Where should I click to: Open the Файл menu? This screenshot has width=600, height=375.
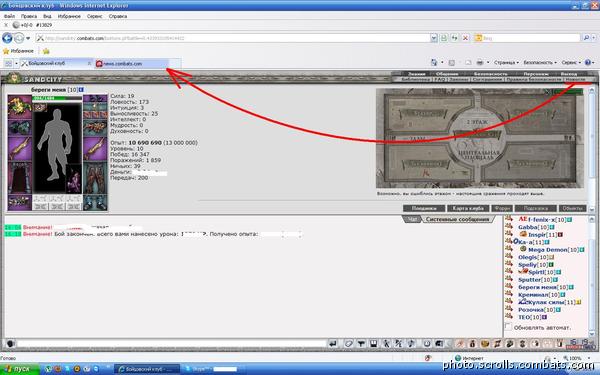[x=9, y=16]
